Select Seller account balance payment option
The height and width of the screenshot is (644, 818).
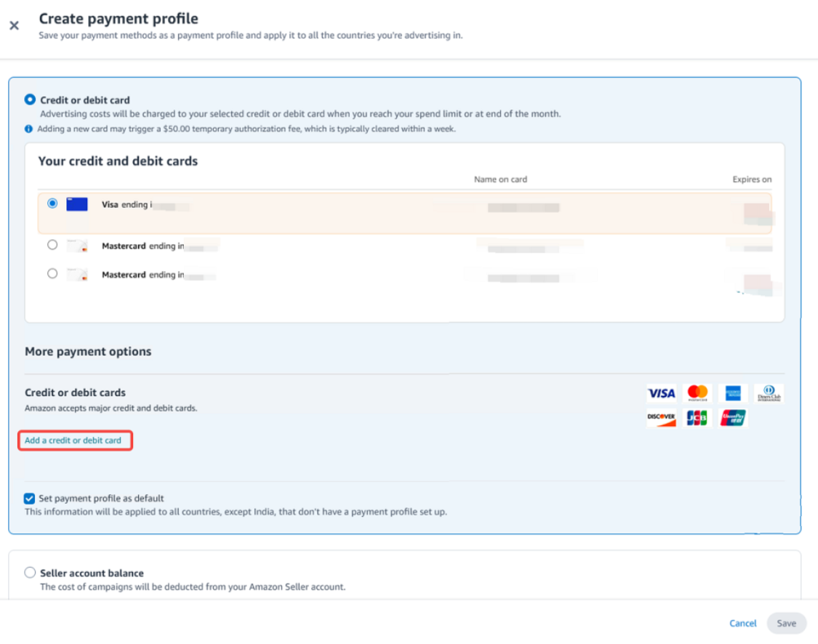[x=30, y=573]
